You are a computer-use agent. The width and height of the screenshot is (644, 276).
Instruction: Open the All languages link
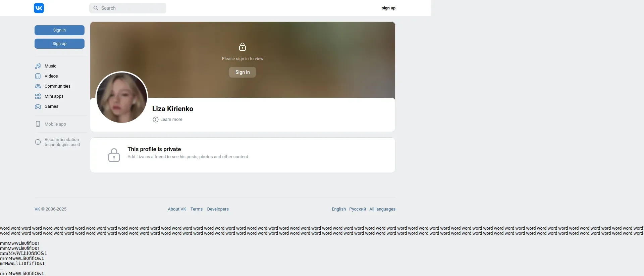click(x=382, y=209)
